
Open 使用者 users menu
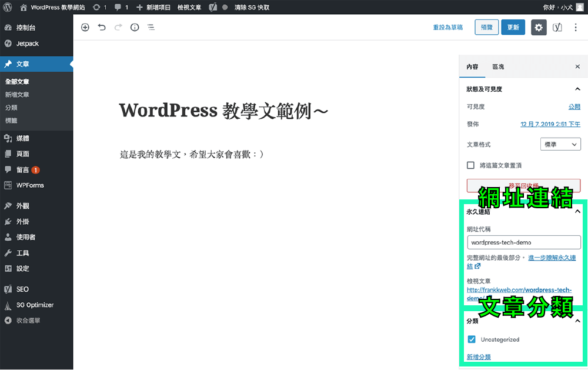pyautogui.click(x=36, y=237)
